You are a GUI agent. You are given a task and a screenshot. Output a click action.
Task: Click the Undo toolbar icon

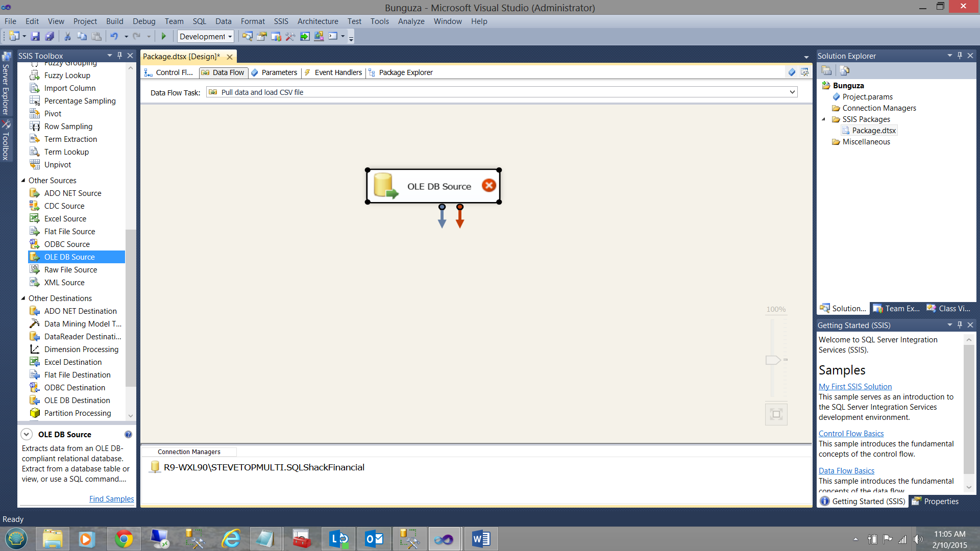114,36
